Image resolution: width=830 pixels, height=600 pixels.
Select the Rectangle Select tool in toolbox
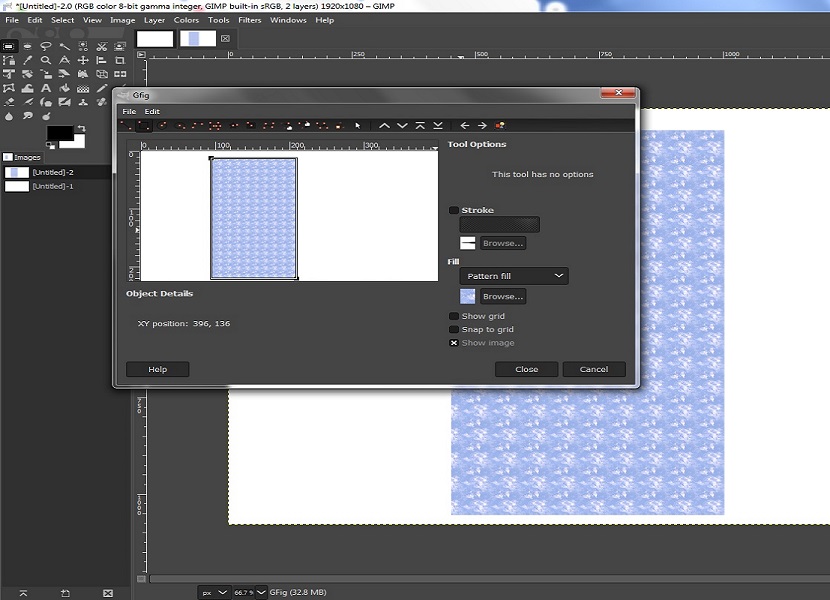[10, 46]
